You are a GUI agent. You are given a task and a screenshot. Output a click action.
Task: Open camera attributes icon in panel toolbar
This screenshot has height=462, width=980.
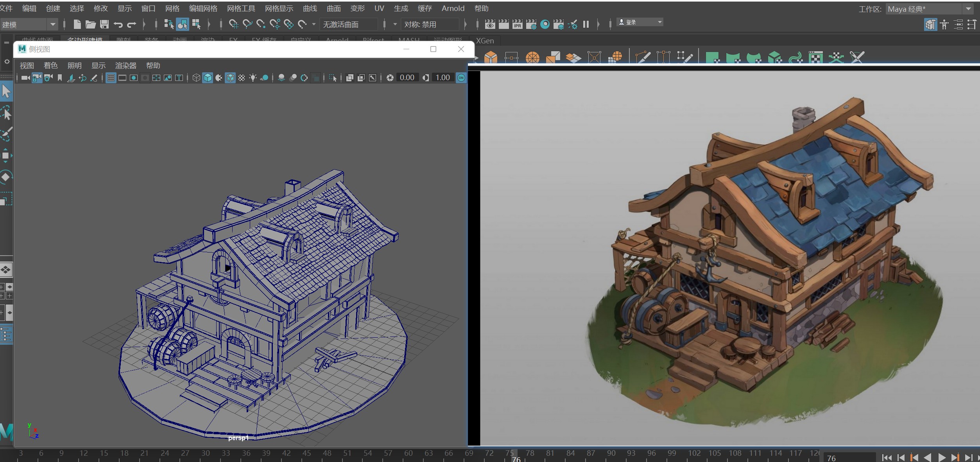tap(48, 78)
